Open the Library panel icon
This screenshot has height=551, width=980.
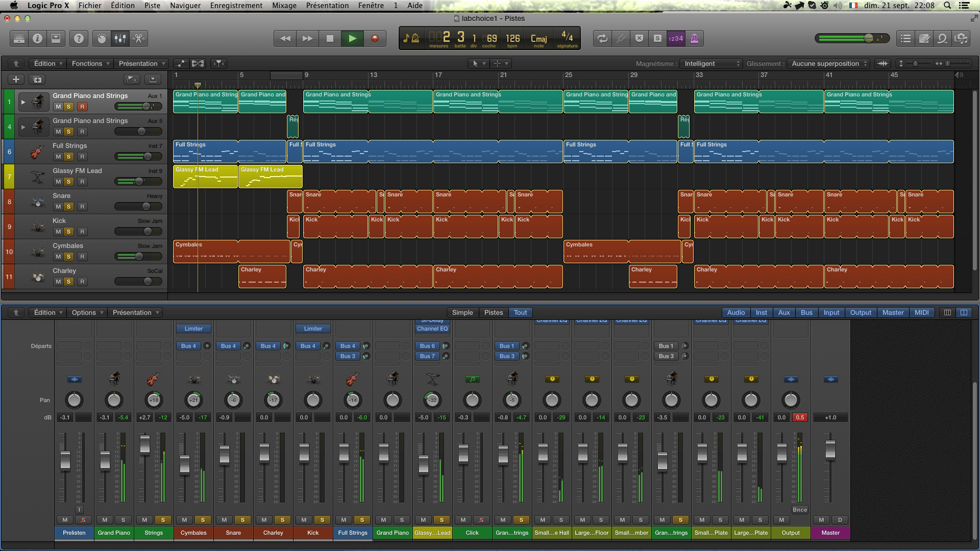click(19, 38)
